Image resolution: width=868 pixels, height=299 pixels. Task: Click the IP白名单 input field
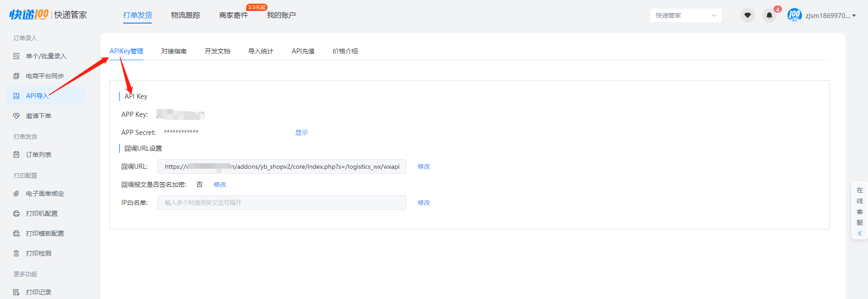(281, 203)
